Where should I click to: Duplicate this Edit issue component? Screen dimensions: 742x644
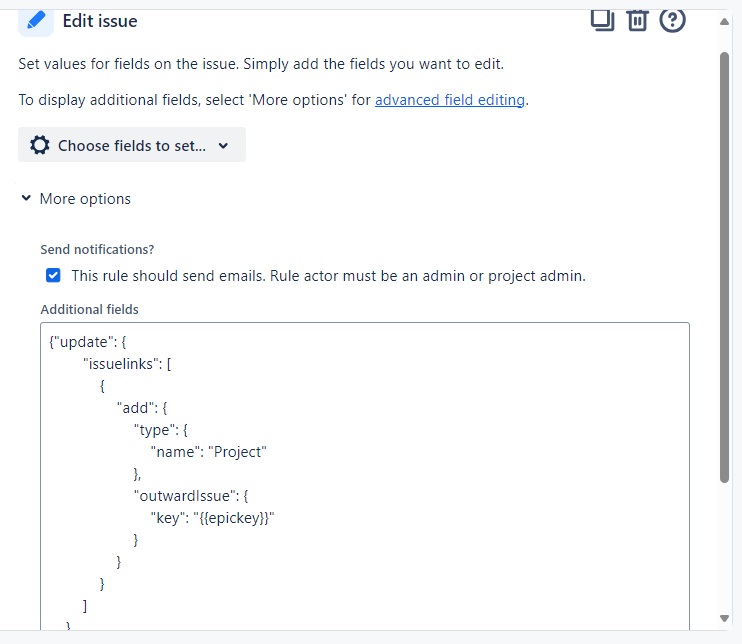click(x=602, y=20)
